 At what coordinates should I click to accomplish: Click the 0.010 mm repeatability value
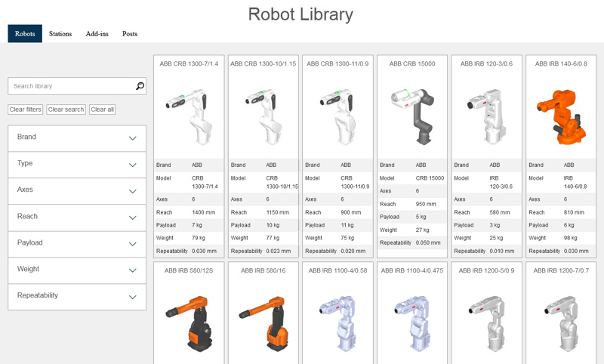pyautogui.click(x=502, y=251)
